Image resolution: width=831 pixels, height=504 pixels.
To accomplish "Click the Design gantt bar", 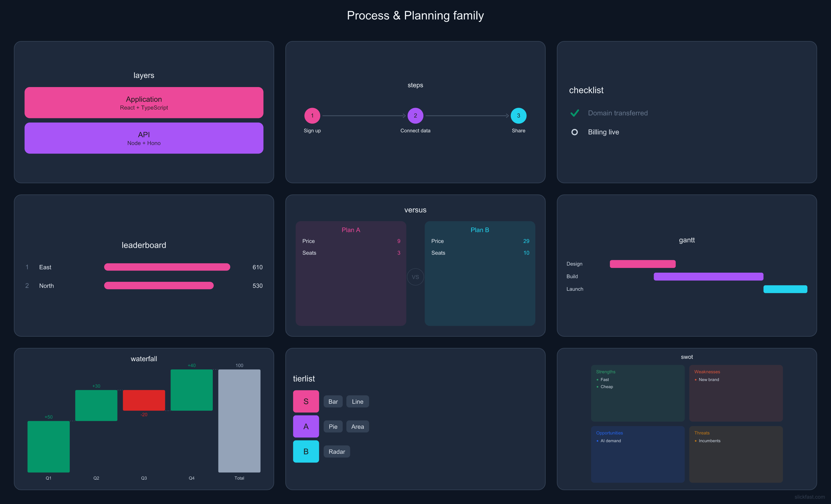I will click(x=642, y=264).
